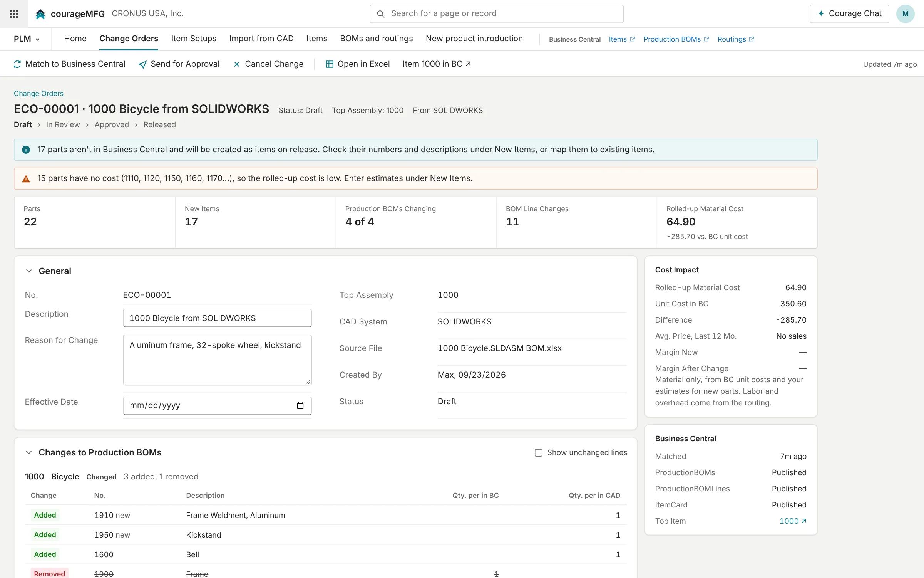Click the Unit Cost in BC 350.60 value
Image resolution: width=924 pixels, height=578 pixels.
tap(793, 304)
